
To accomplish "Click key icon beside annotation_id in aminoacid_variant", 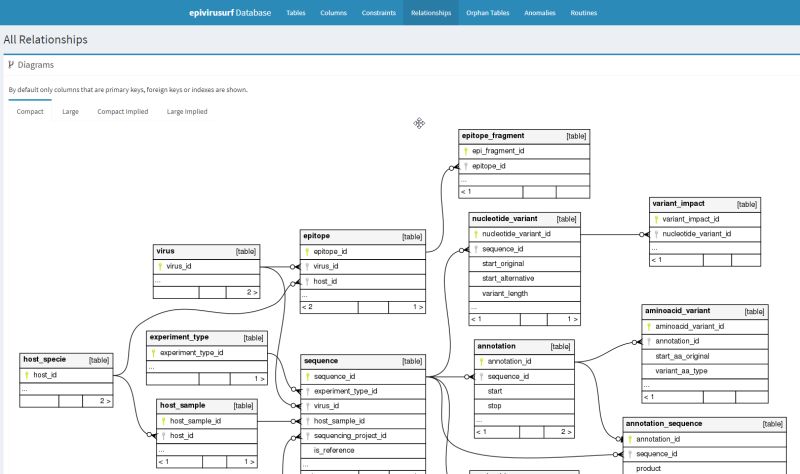I will pyautogui.click(x=649, y=341).
